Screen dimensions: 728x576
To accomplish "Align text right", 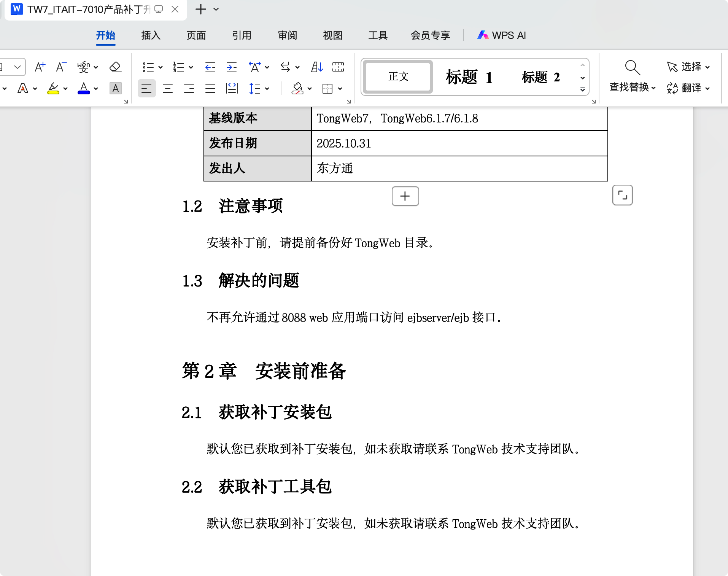I will [189, 89].
